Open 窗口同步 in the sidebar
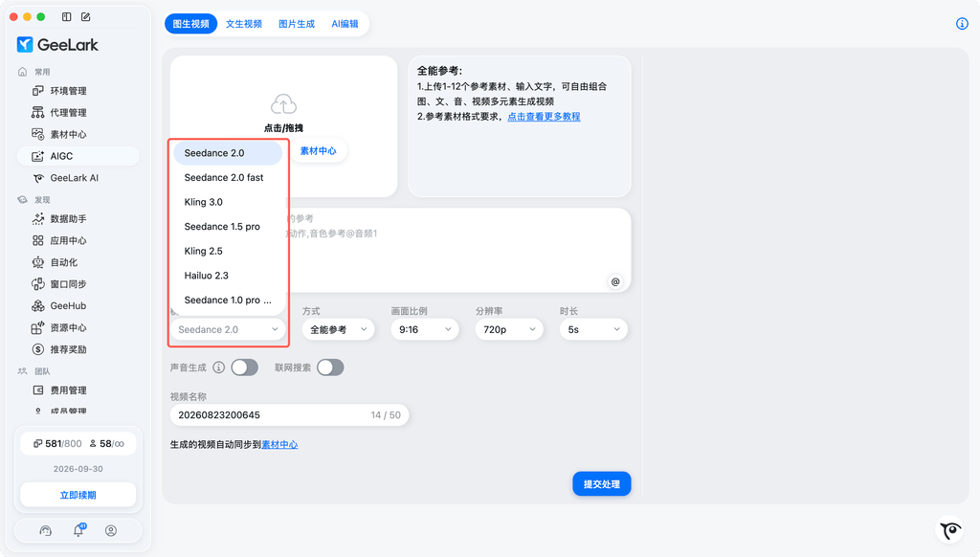 click(78, 284)
